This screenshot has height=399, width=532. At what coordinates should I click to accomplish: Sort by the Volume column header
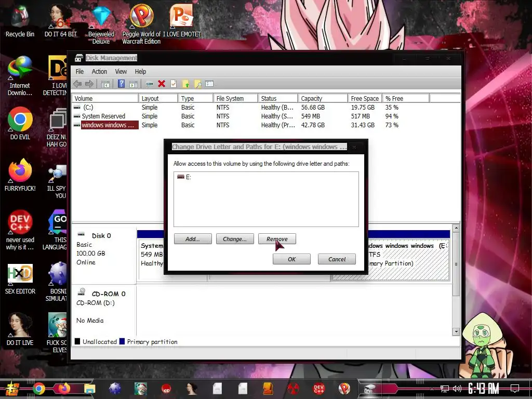tap(105, 98)
